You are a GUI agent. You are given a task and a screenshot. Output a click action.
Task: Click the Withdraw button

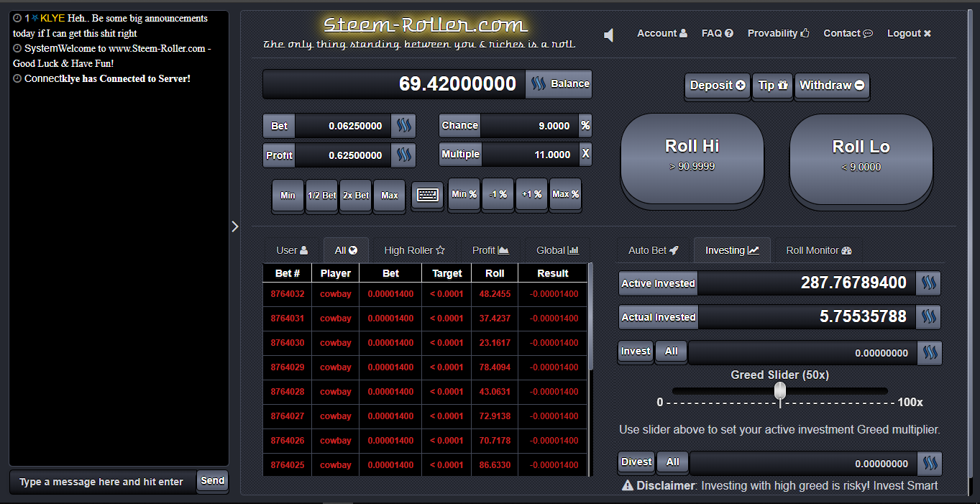(832, 86)
